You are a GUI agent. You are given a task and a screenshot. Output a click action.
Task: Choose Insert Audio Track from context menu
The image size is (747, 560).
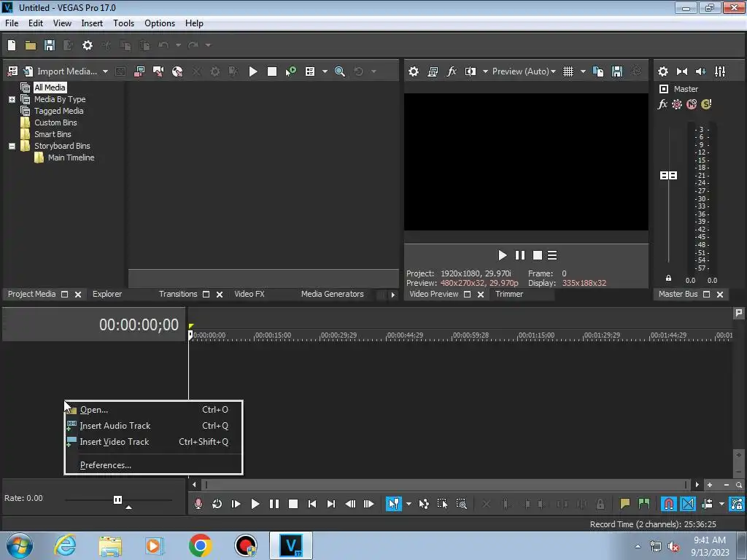(x=153, y=426)
